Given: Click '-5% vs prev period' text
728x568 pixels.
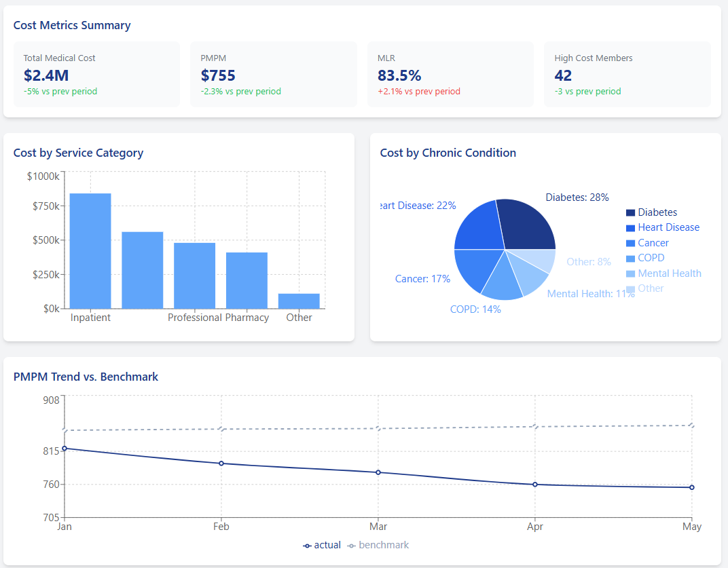Looking at the screenshot, I should pos(60,92).
